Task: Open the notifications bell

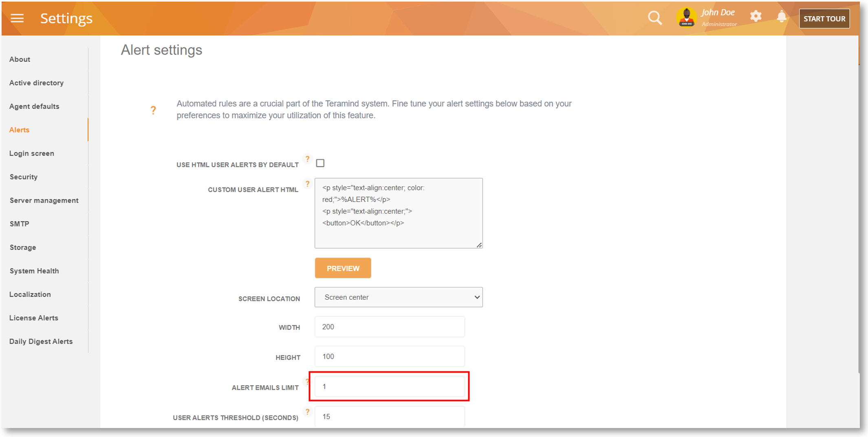Action: click(x=781, y=17)
